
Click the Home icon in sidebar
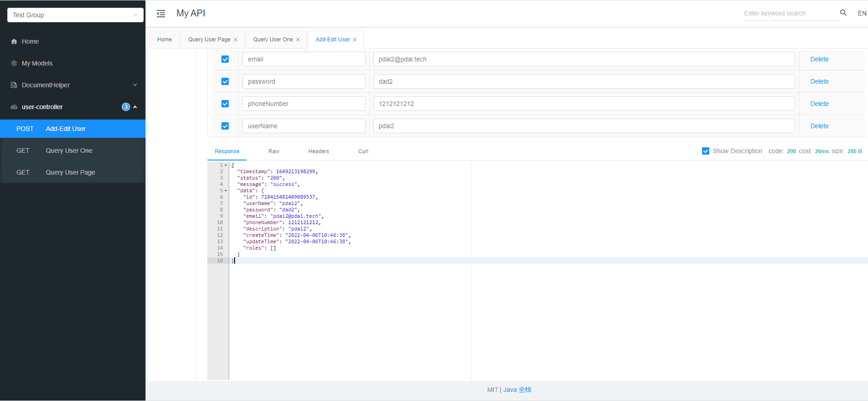[x=14, y=41]
